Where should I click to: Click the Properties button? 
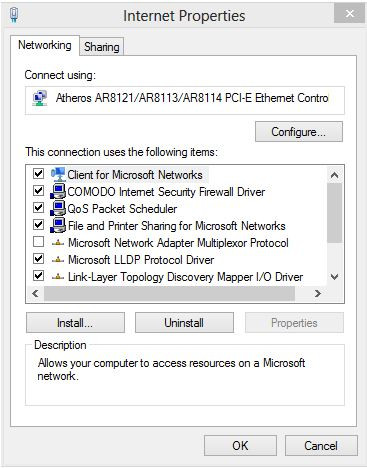pyautogui.click(x=294, y=323)
